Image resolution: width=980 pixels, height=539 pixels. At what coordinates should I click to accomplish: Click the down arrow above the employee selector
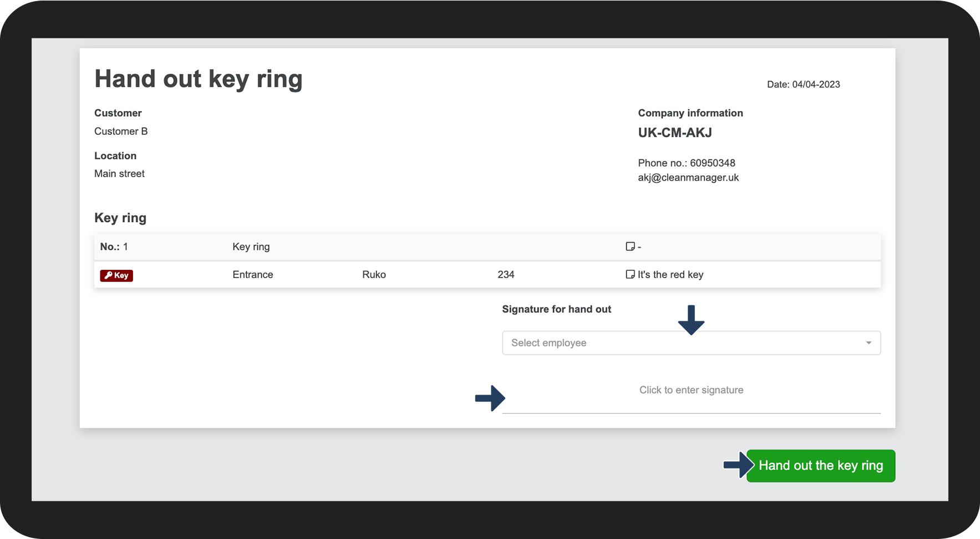click(691, 320)
